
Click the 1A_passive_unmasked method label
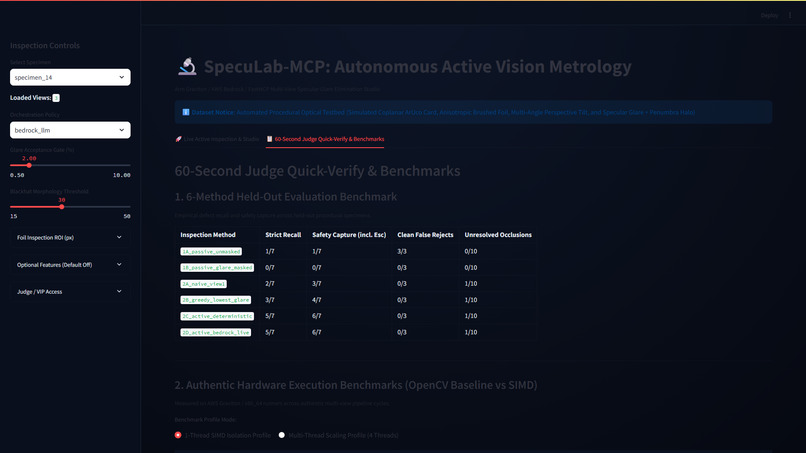click(211, 251)
